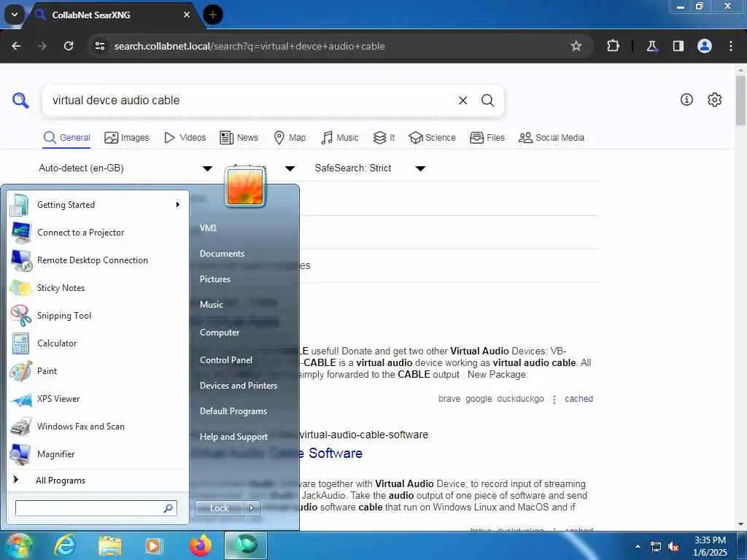Toggle Chrome side panel icon
This screenshot has width=747, height=560.
click(678, 46)
